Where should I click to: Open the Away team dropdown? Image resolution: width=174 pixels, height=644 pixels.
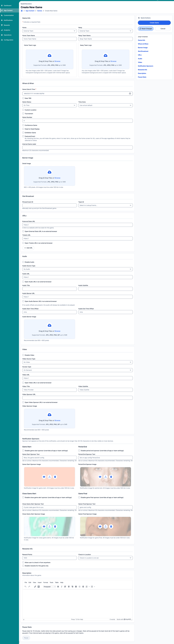[x=105, y=31]
